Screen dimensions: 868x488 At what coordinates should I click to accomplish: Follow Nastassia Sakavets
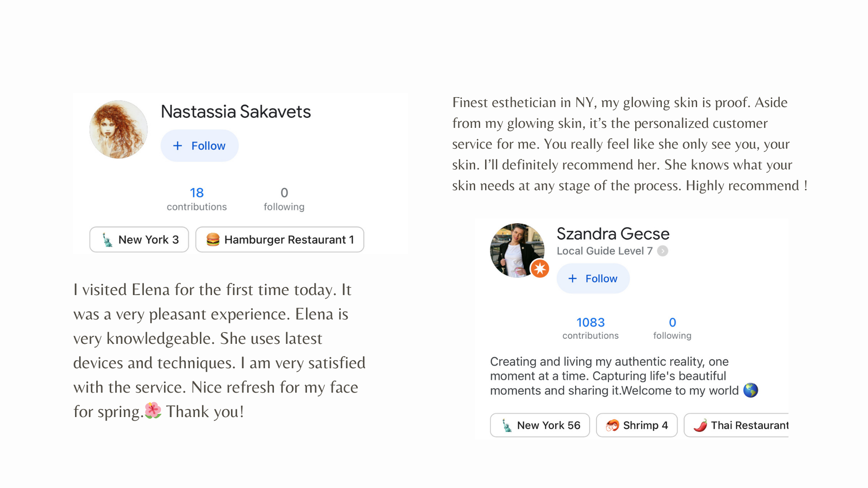[x=199, y=145]
